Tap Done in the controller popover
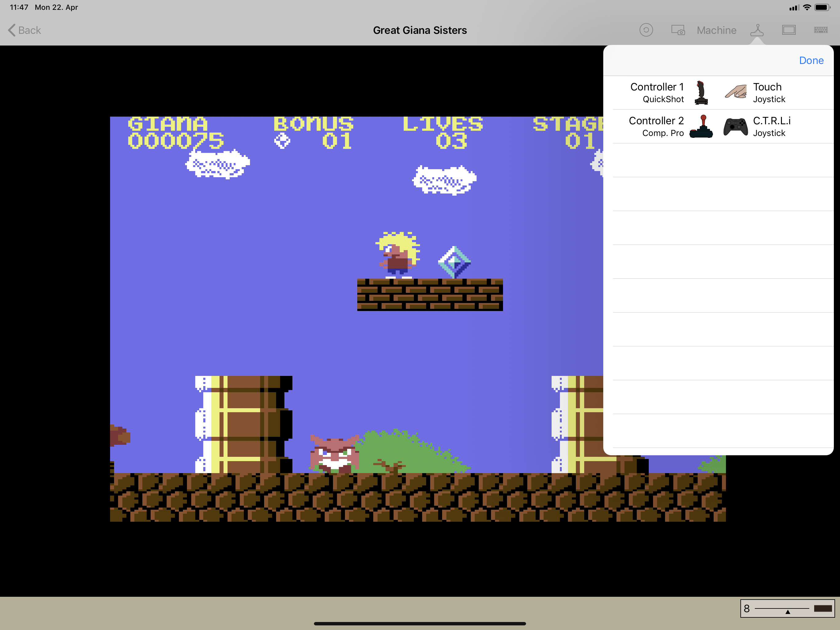The image size is (840, 630). [811, 60]
